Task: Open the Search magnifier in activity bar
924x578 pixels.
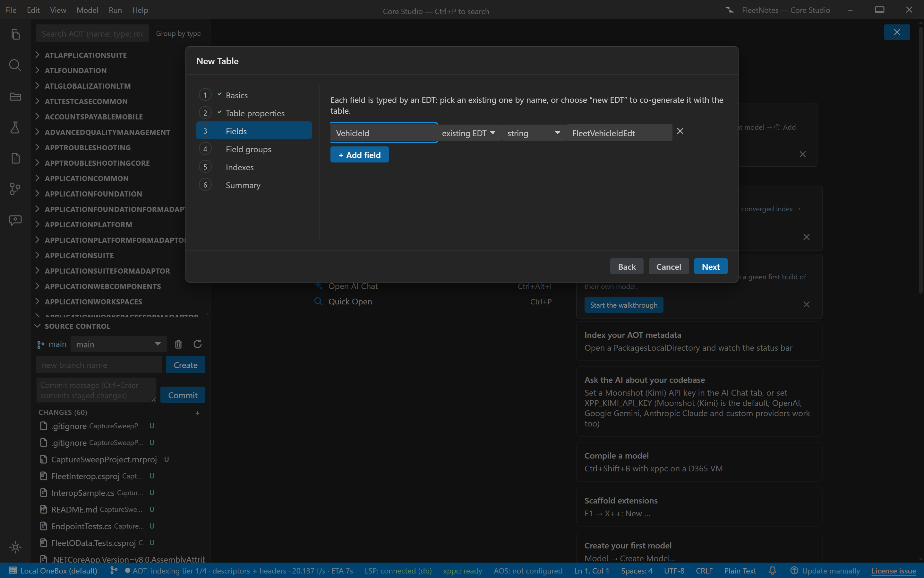Action: 15,66
